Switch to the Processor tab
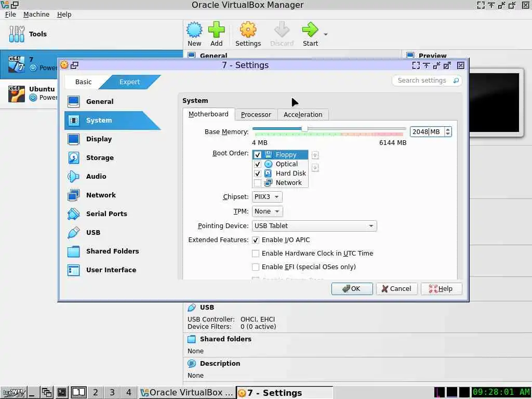Screen dimensions: 532x399 tap(256, 115)
